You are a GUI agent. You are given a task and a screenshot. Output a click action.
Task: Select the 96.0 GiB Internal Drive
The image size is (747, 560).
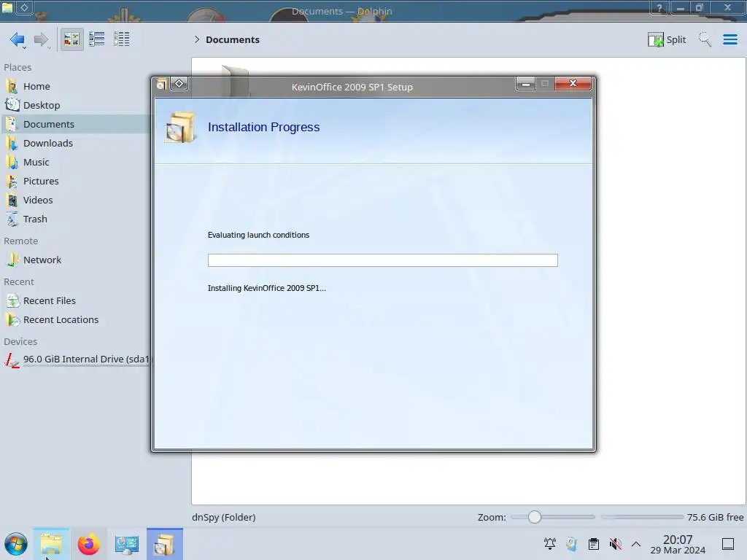tap(76, 359)
